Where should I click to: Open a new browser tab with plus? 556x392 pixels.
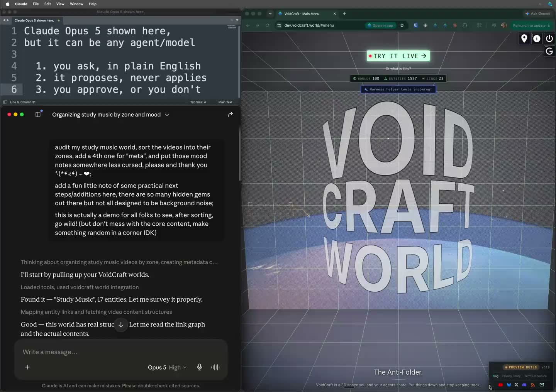[x=344, y=14]
